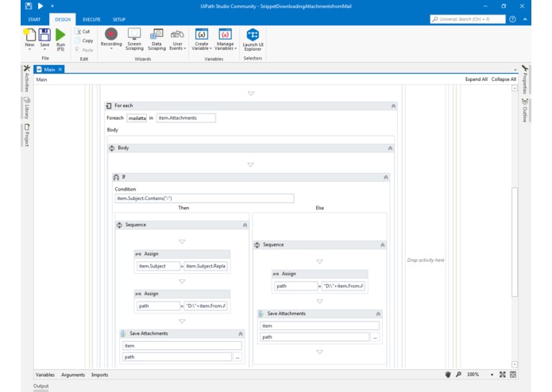Screen dimensions: 552x392
Task: Collapse the For each activity
Action: click(x=393, y=106)
